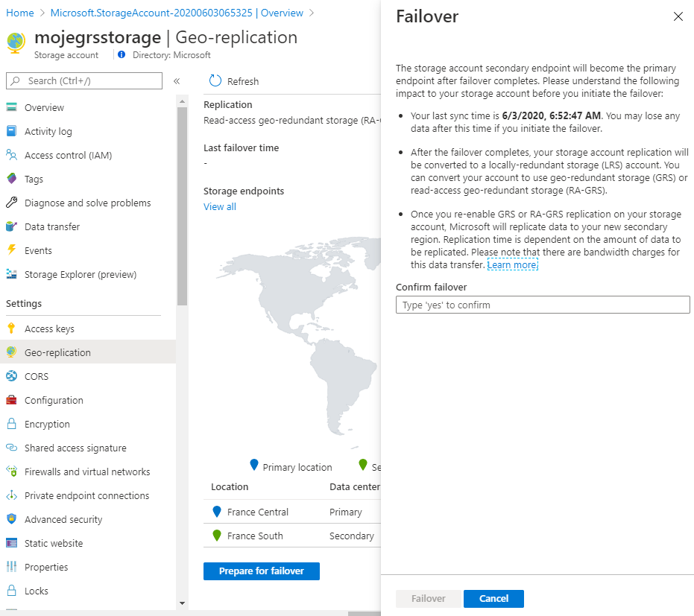
Task: Collapse the sidebar menu with chevron
Action: click(177, 81)
